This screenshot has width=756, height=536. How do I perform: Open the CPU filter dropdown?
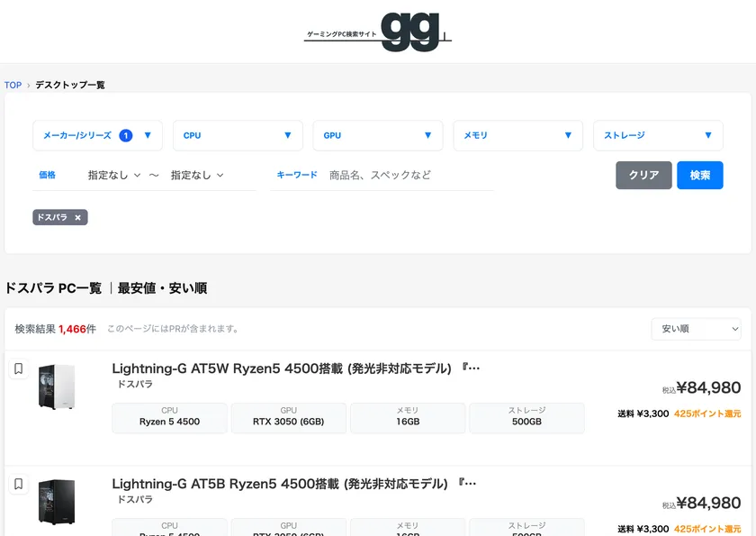click(x=238, y=135)
